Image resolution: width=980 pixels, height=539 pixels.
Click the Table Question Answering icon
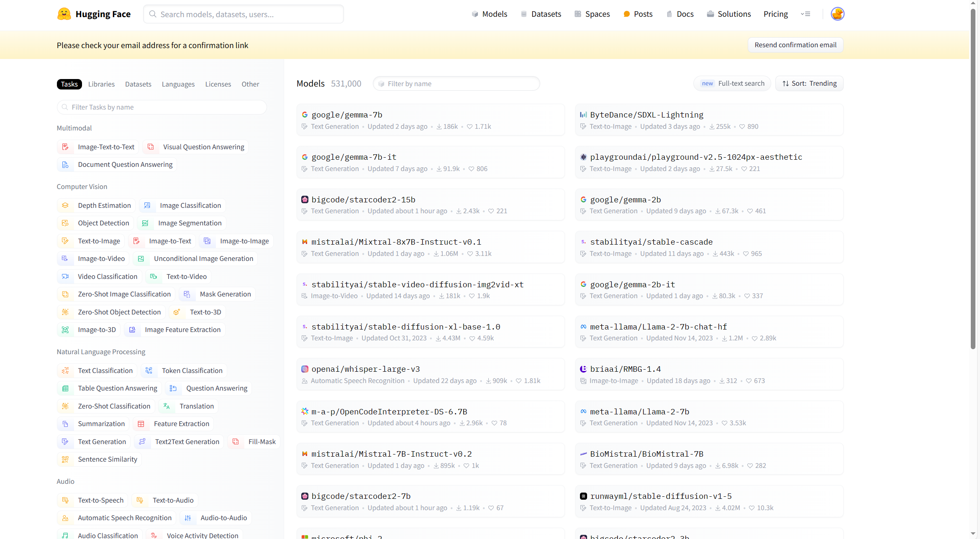click(x=65, y=388)
